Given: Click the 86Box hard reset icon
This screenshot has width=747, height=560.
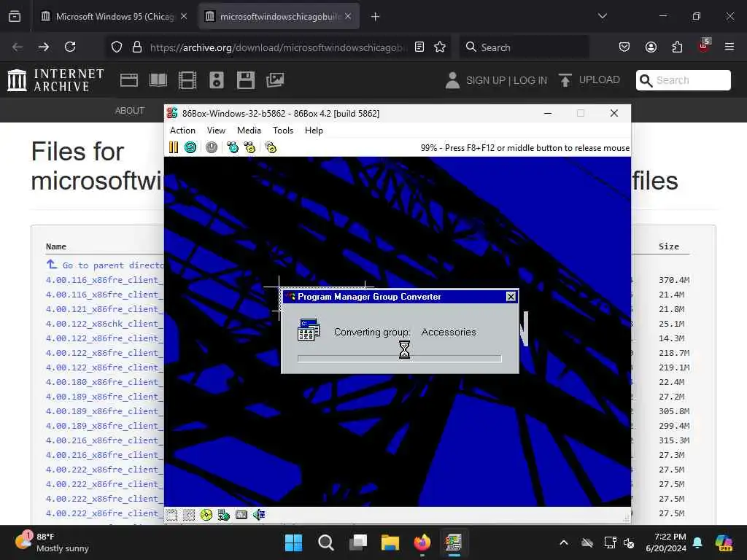Looking at the screenshot, I should point(190,147).
